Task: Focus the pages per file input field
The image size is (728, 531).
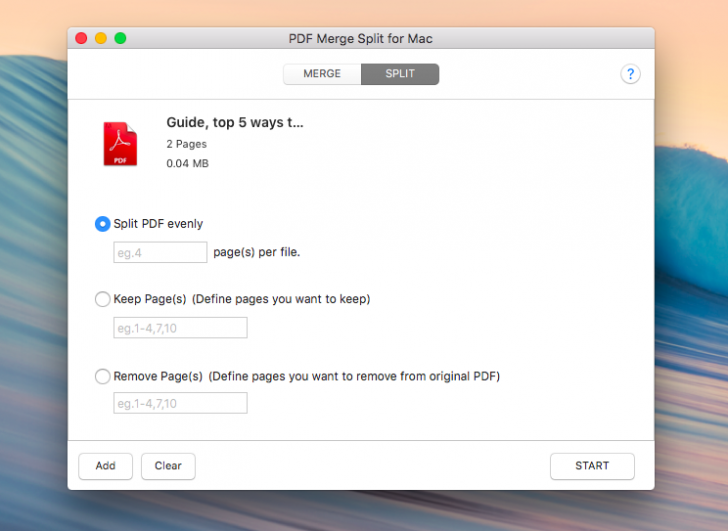Action: click(160, 252)
